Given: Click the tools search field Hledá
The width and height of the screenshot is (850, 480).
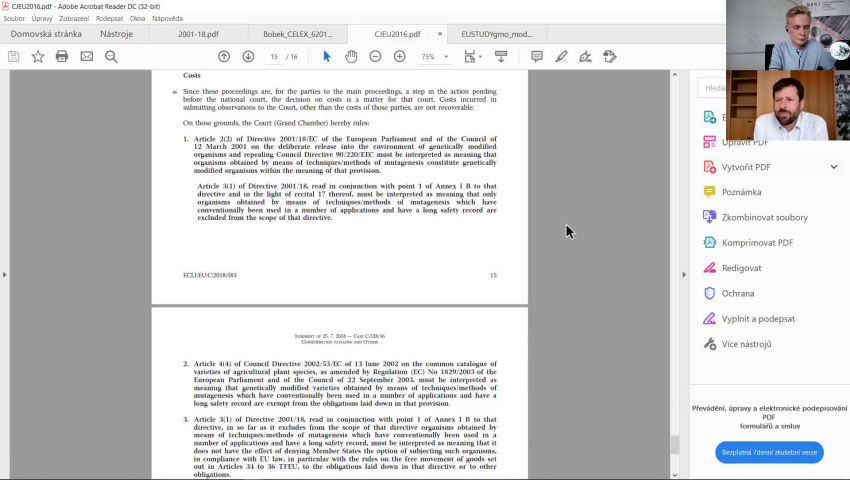Looking at the screenshot, I should coord(713,88).
